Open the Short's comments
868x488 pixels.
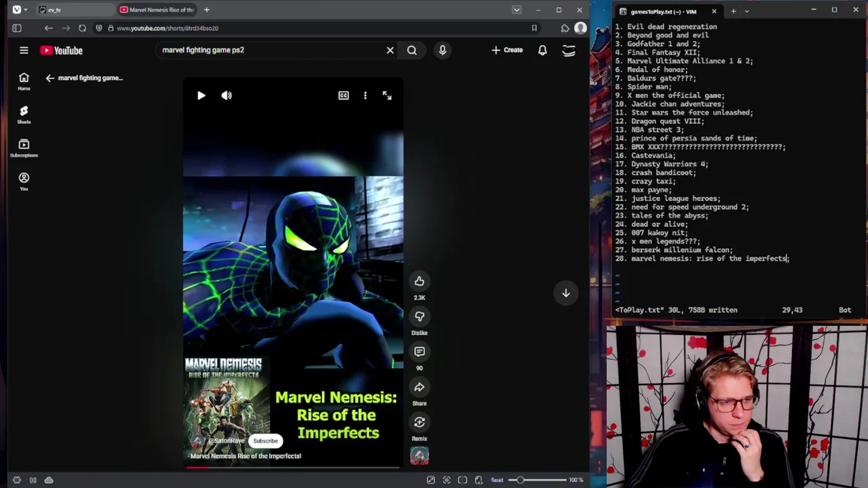(x=419, y=352)
